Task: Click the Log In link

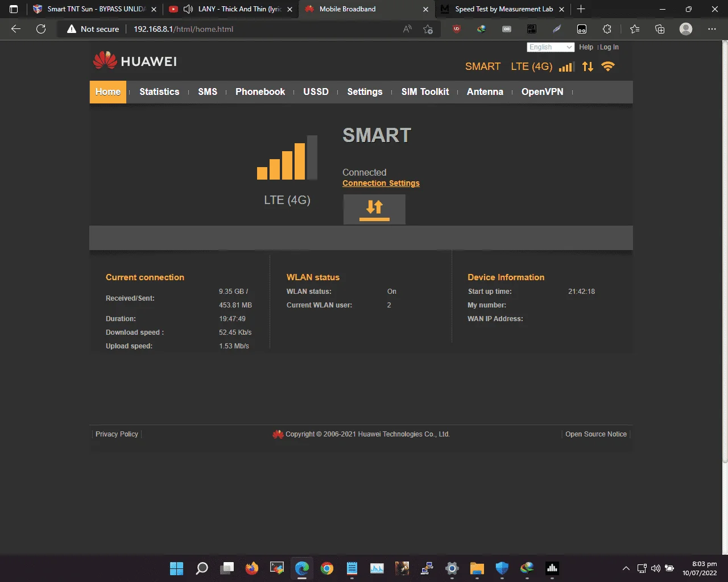Action: pos(609,47)
